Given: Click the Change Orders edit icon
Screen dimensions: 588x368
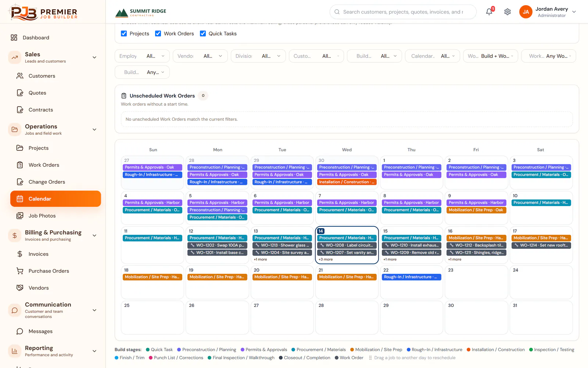Looking at the screenshot, I should pos(20,182).
